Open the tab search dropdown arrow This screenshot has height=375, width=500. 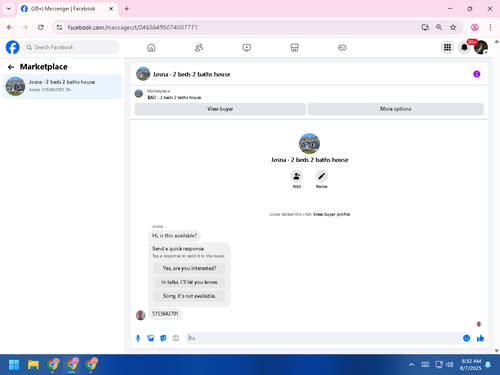[9, 9]
